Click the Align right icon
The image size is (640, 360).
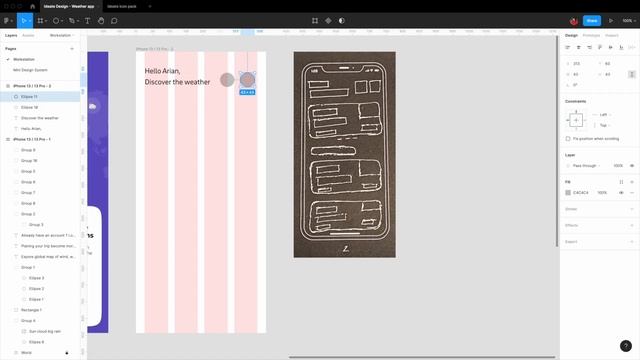[589, 47]
